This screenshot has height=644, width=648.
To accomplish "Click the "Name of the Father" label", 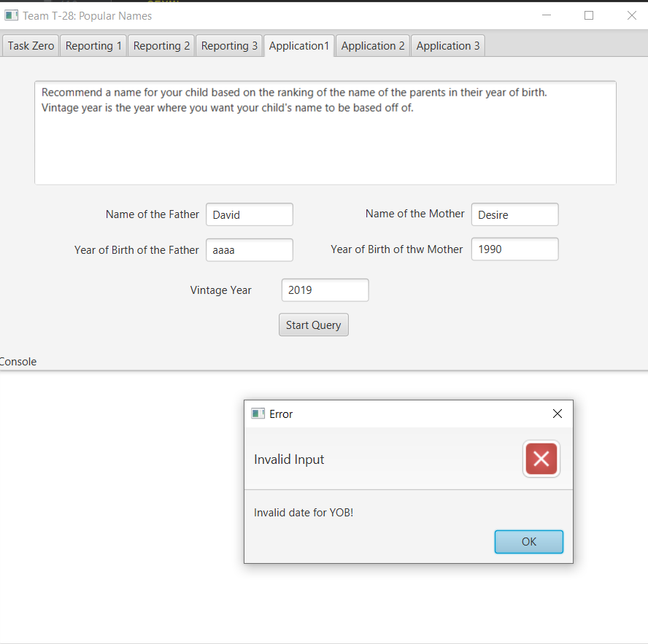I will [x=152, y=214].
